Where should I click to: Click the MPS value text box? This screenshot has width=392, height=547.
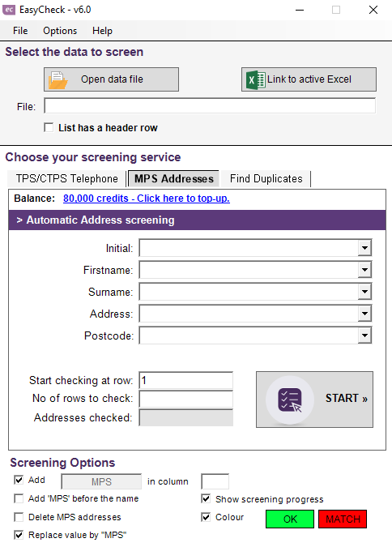point(101,481)
